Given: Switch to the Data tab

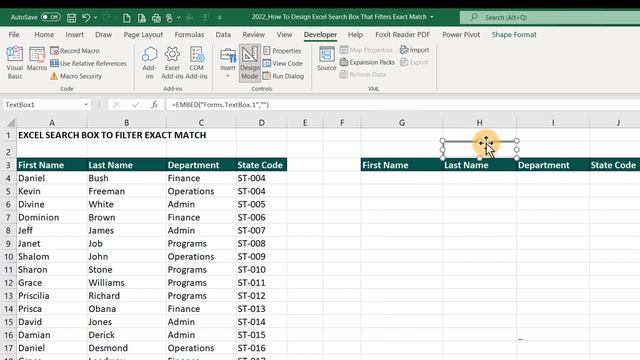Looking at the screenshot, I should 223,35.
